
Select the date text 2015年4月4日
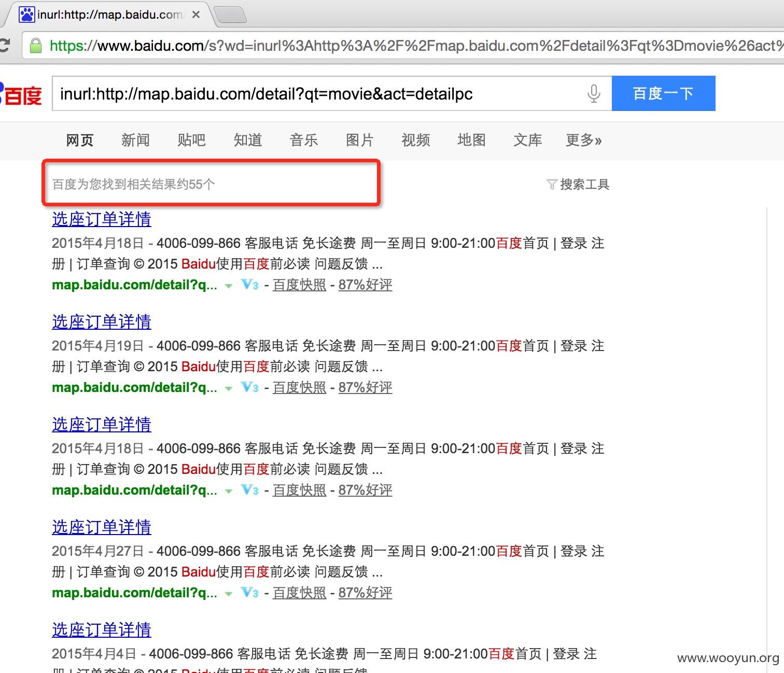click(x=94, y=654)
